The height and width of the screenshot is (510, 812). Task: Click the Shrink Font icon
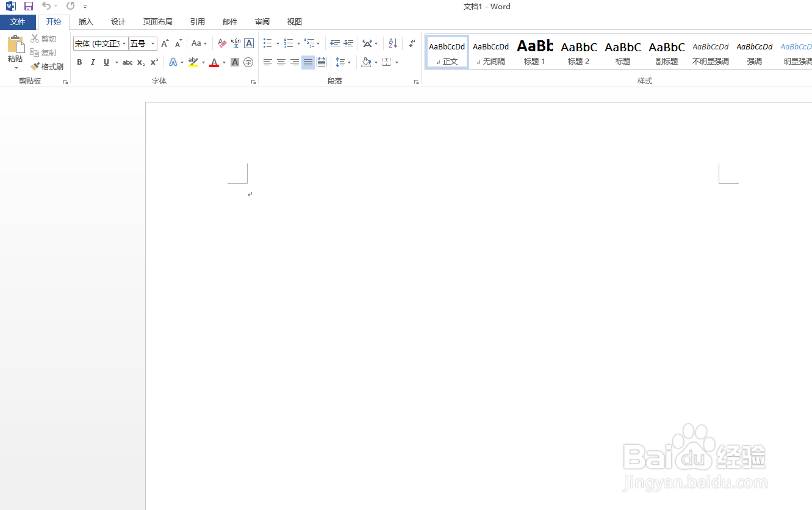pos(178,44)
